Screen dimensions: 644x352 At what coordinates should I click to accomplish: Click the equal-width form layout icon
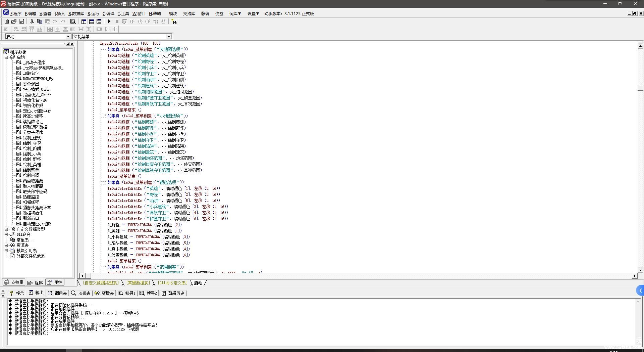click(x=99, y=29)
